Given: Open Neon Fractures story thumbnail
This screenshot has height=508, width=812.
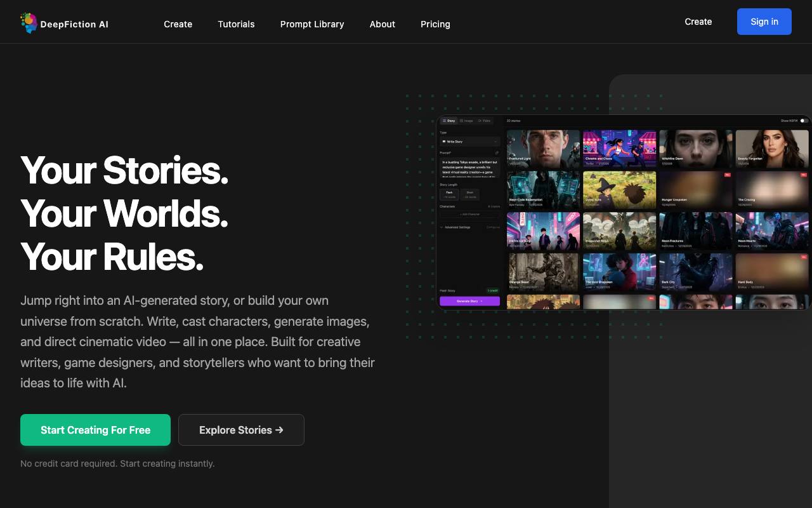Looking at the screenshot, I should [x=695, y=231].
